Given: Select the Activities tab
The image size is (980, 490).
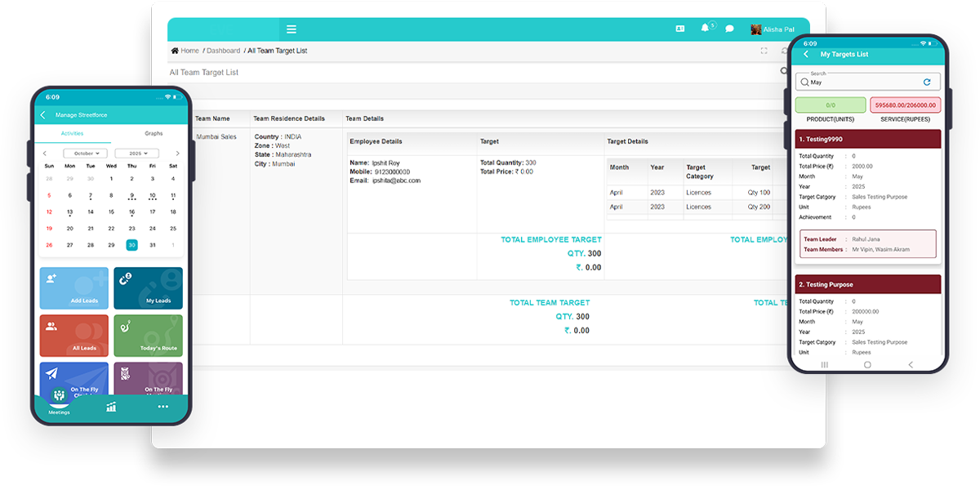Looking at the screenshot, I should click(x=72, y=133).
